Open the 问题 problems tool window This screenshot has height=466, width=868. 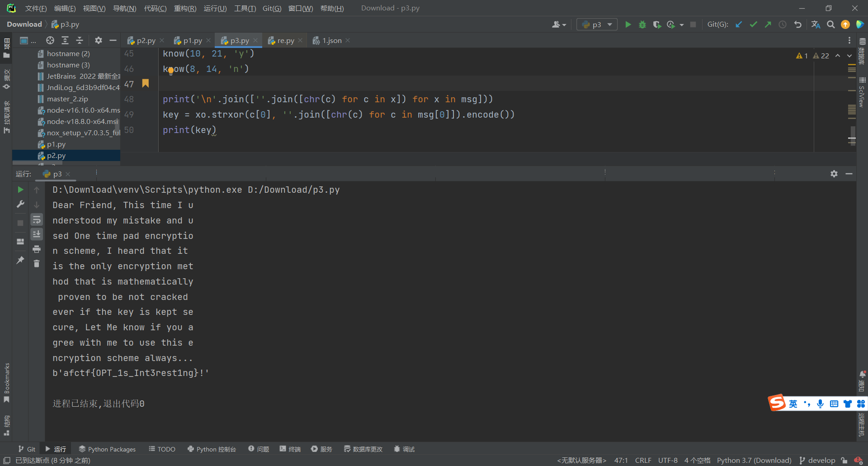tap(259, 449)
